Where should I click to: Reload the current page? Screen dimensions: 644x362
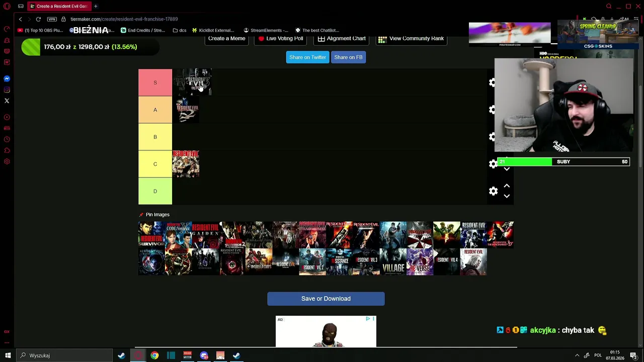click(38, 19)
